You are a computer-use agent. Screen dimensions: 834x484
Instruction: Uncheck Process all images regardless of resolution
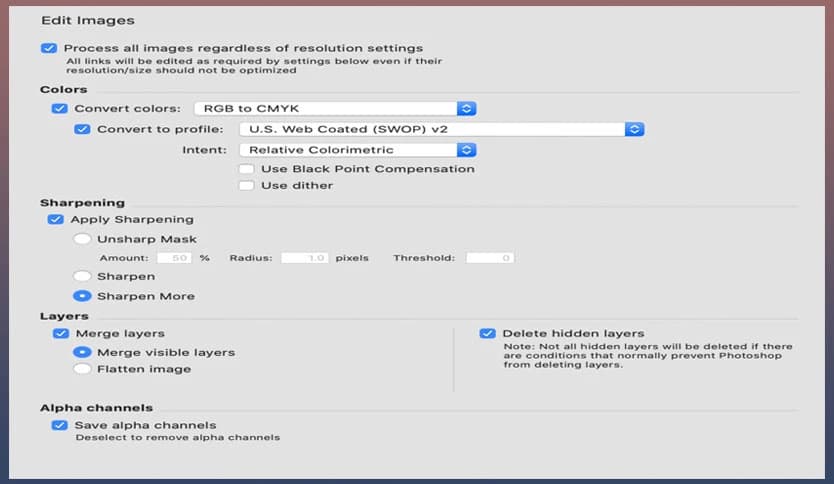click(x=49, y=48)
